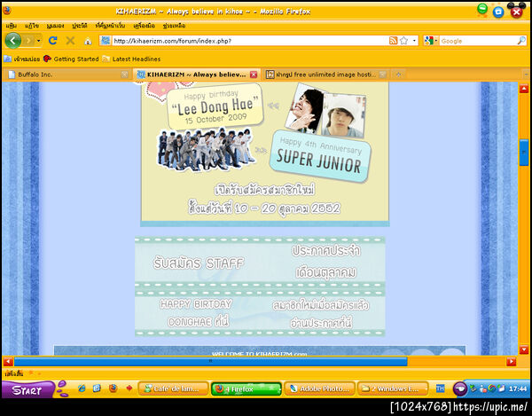This screenshot has height=416, width=532.
Task: Click the red arrow quick launch icon
Action: click(x=129, y=389)
